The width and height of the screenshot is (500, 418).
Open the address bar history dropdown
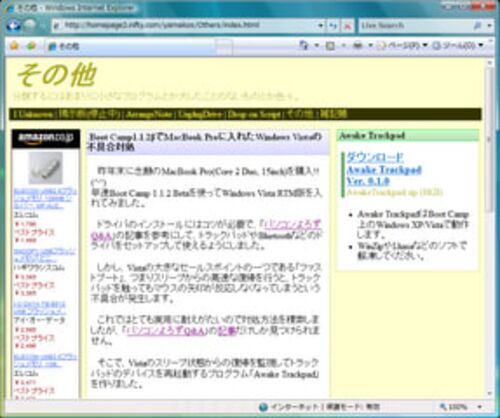tap(320, 25)
